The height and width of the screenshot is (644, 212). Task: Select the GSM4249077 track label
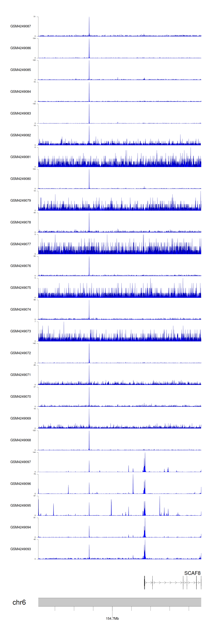pyautogui.click(x=20, y=244)
